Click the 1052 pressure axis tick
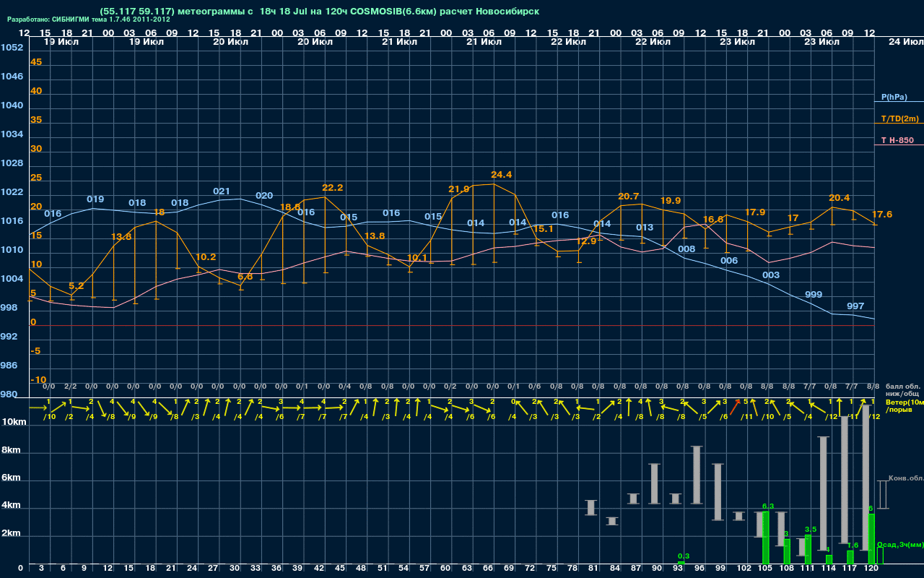 tap(12, 48)
